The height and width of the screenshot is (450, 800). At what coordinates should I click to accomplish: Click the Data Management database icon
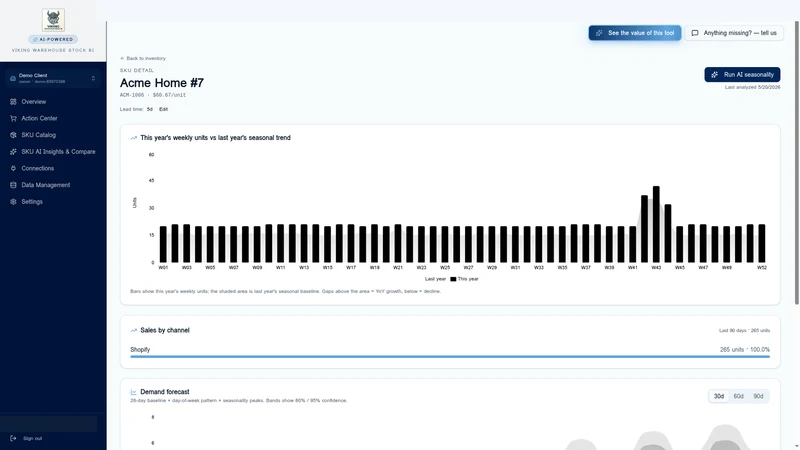point(13,185)
